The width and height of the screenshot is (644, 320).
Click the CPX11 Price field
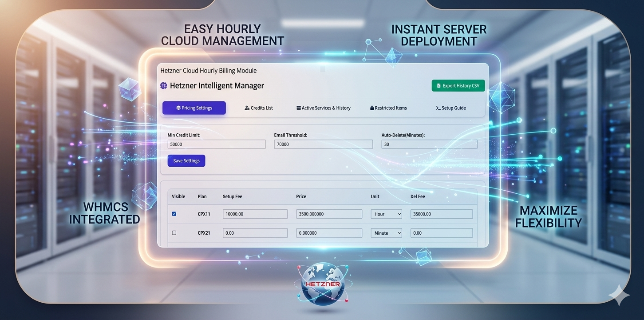tap(329, 214)
